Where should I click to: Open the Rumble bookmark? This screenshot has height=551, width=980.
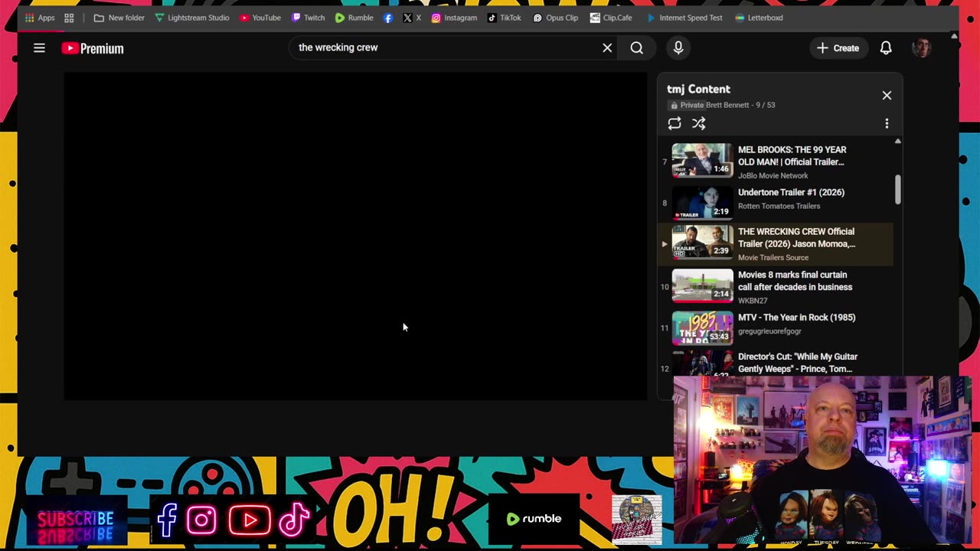tap(354, 18)
